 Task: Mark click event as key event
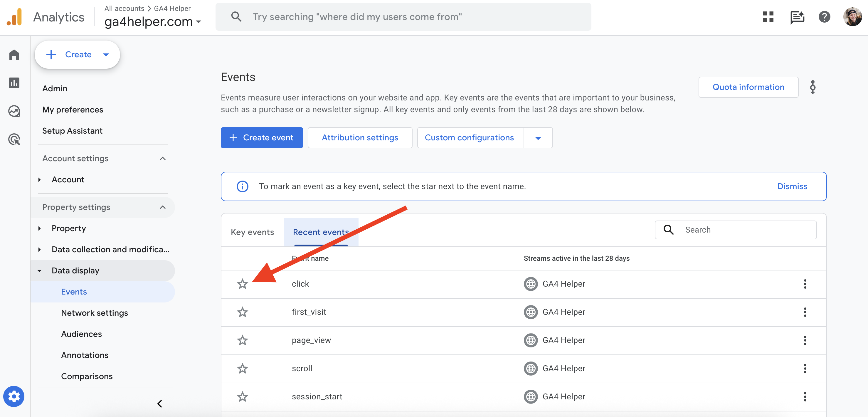click(242, 284)
